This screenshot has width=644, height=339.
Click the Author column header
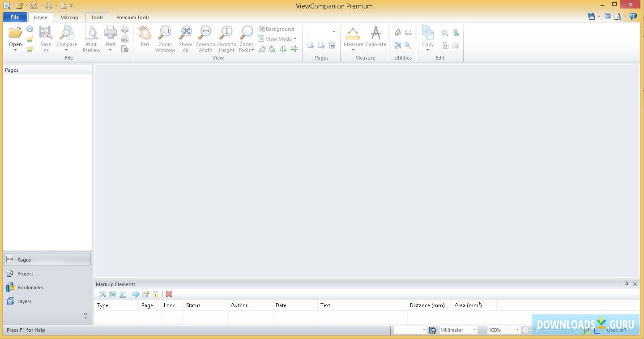click(x=239, y=305)
